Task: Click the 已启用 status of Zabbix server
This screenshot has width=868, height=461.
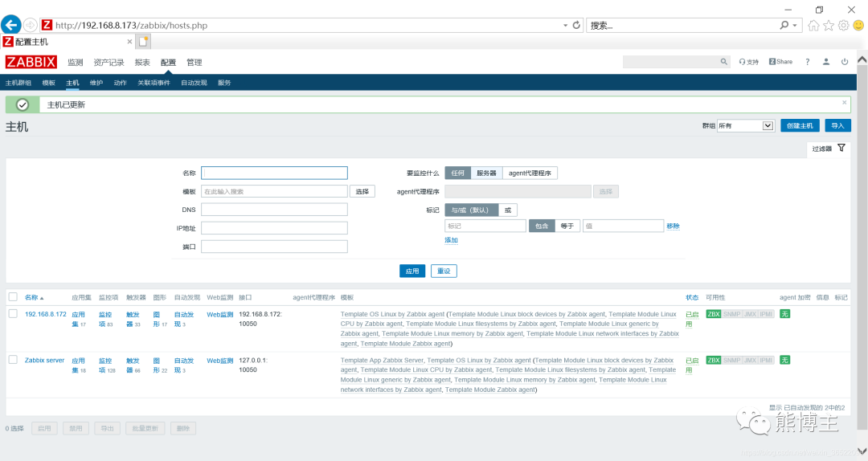Action: click(692, 365)
